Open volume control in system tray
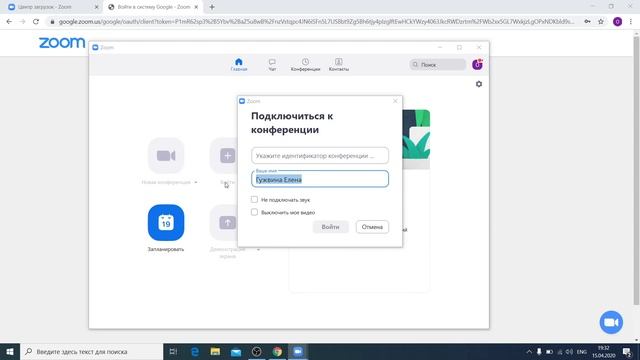The width and height of the screenshot is (640, 360). tap(569, 351)
